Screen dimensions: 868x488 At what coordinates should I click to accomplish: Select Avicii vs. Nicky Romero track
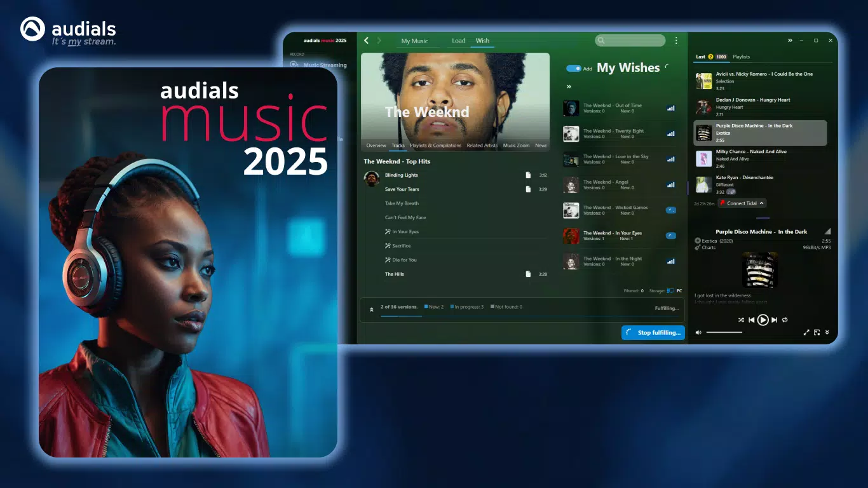point(761,81)
